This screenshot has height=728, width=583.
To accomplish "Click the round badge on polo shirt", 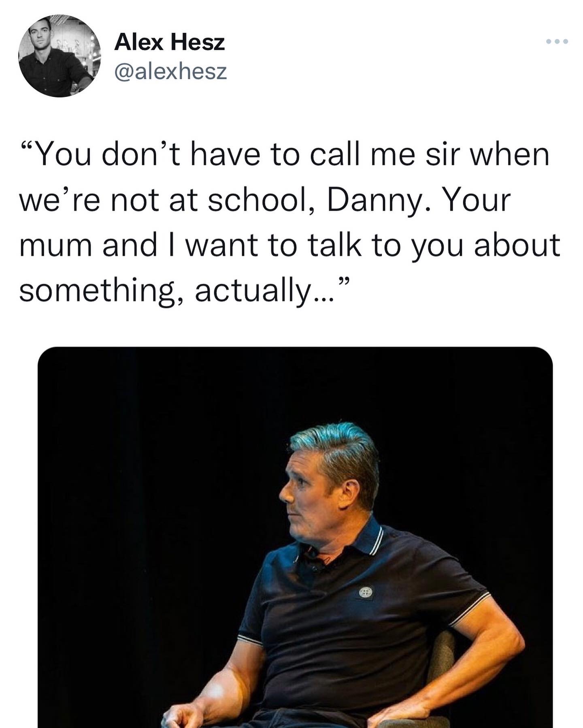I will coord(365,593).
